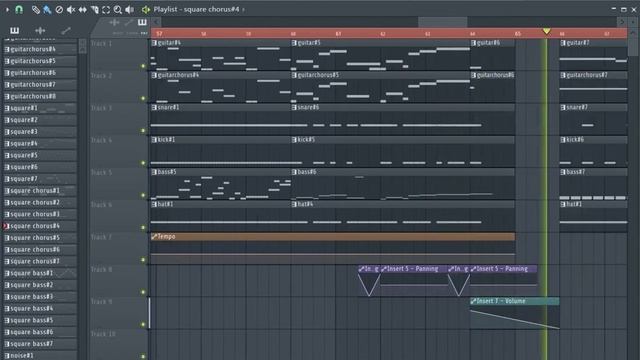Click the Track 7 header label
This screenshot has width=640, height=360.
pyautogui.click(x=101, y=237)
